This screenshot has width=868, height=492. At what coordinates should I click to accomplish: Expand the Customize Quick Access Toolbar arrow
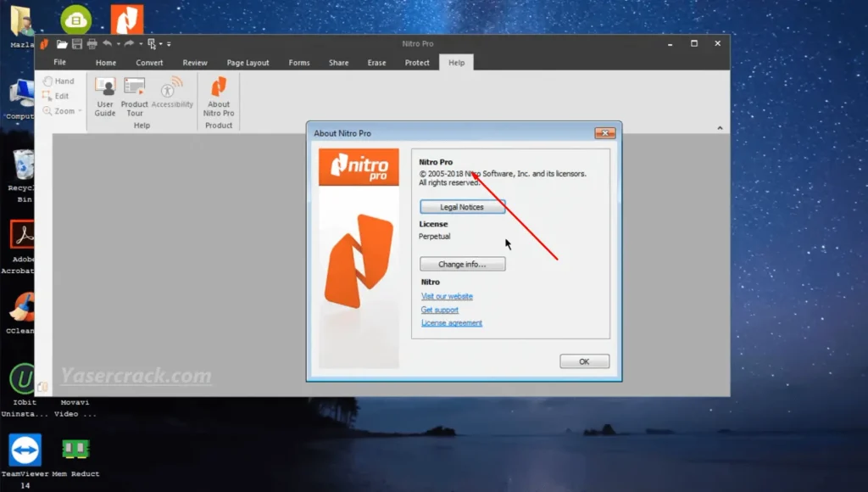[x=169, y=44]
